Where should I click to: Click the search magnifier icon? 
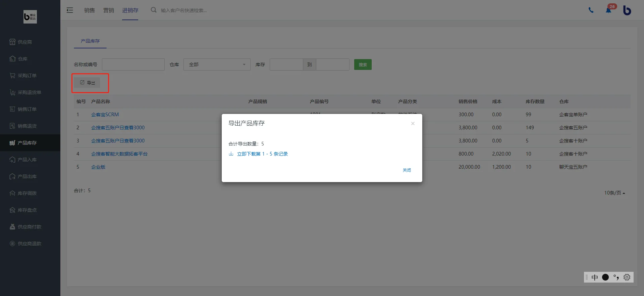154,10
